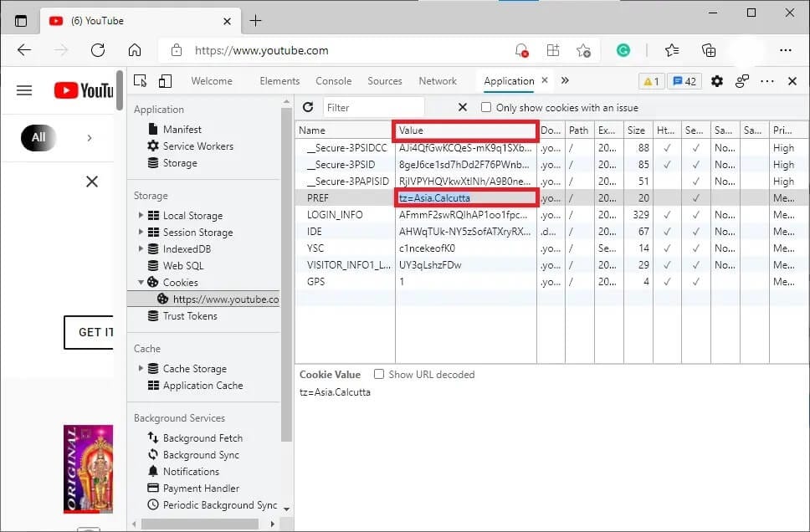Activate the inspect element picker
810x532 pixels.
(x=140, y=81)
